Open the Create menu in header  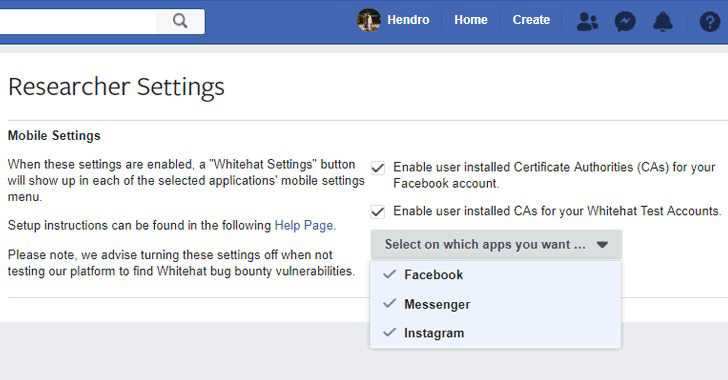pyautogui.click(x=531, y=20)
